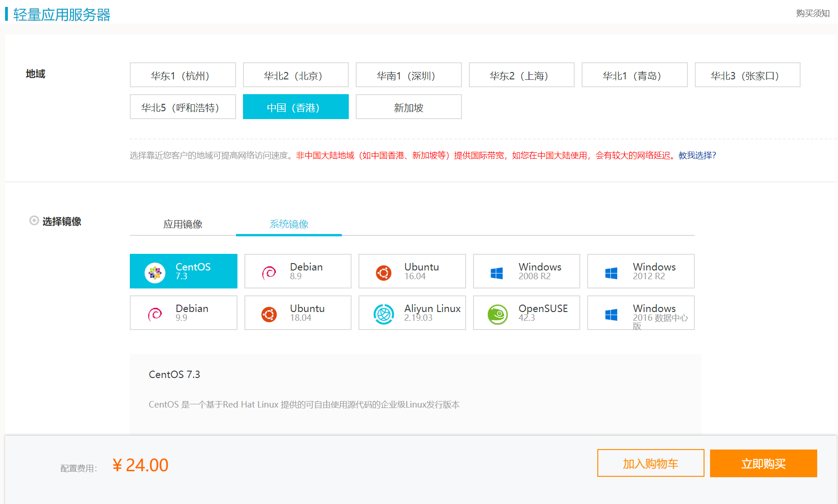Select region 华北2（北京）

click(296, 75)
